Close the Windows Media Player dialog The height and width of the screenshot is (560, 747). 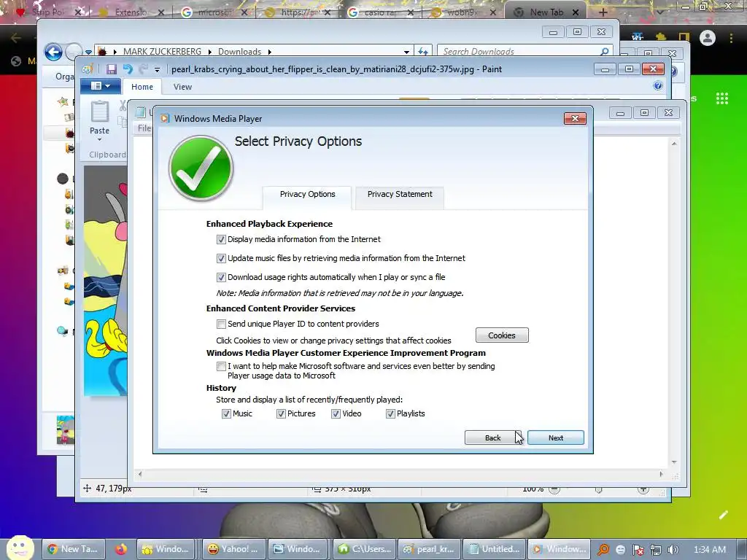tap(575, 119)
